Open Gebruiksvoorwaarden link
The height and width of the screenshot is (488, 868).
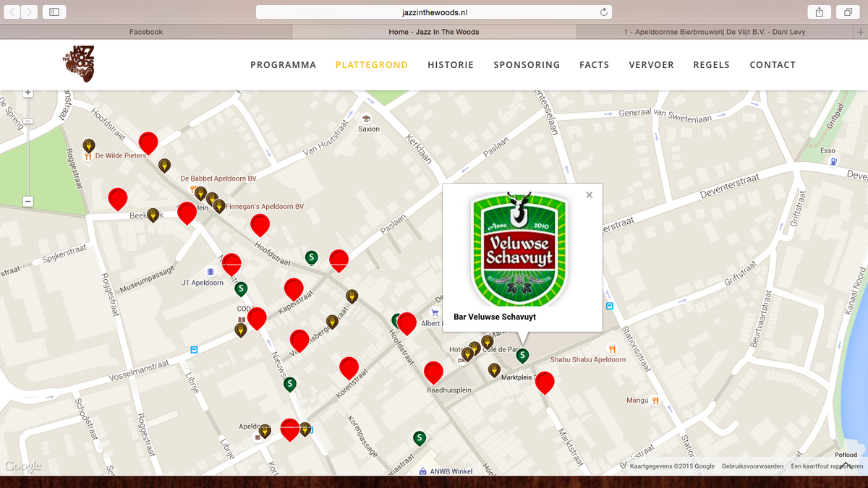point(752,466)
